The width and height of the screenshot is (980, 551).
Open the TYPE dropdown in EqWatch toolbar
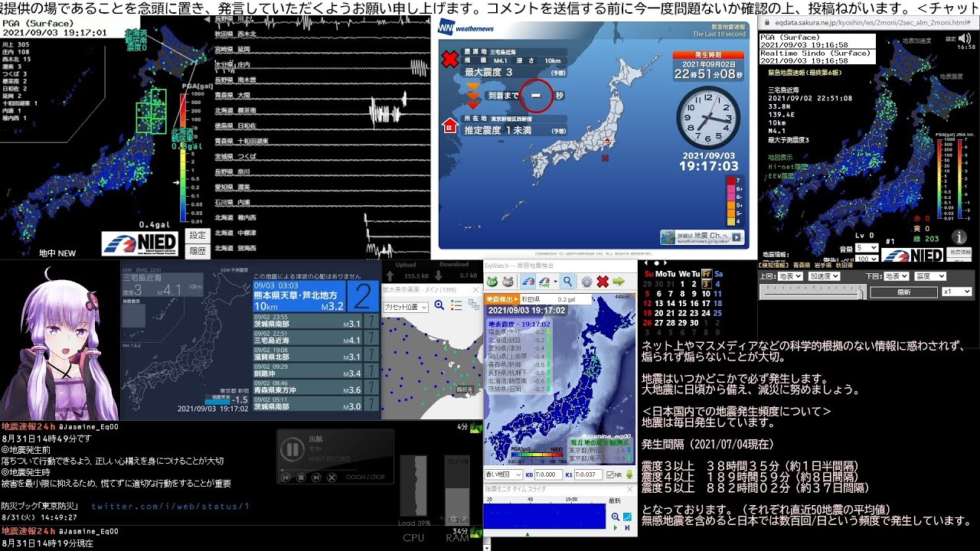click(x=544, y=280)
